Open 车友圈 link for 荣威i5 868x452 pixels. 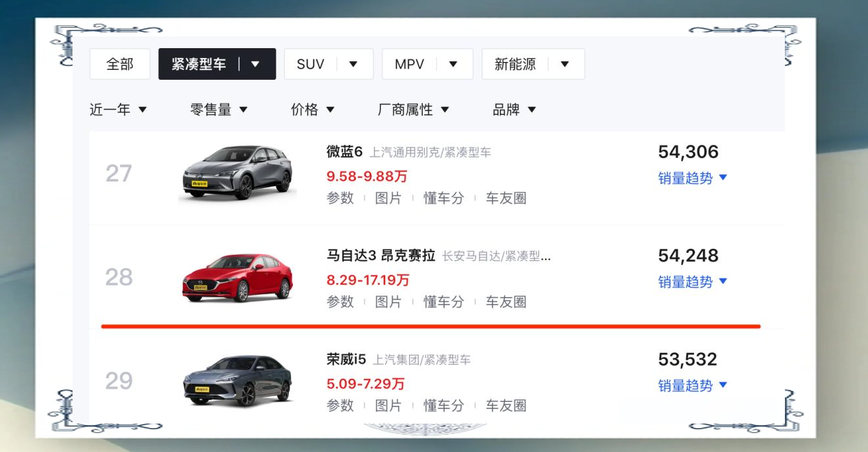(506, 405)
